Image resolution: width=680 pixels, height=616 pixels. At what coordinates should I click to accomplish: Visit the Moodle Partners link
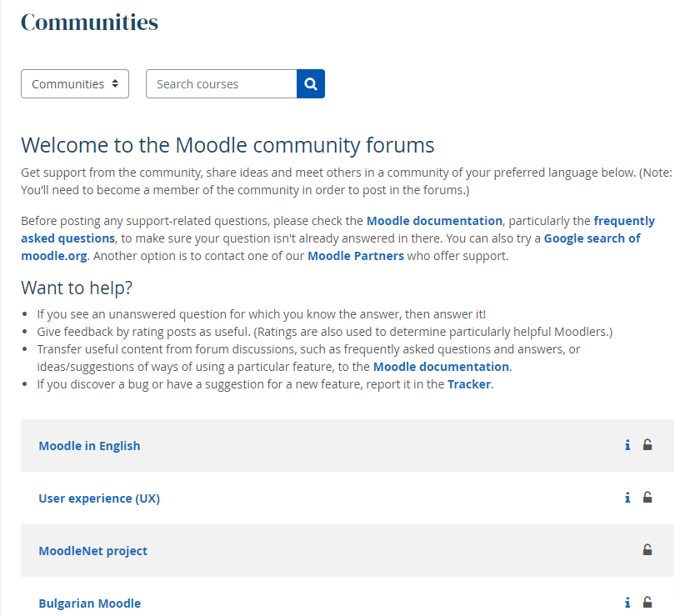(356, 256)
